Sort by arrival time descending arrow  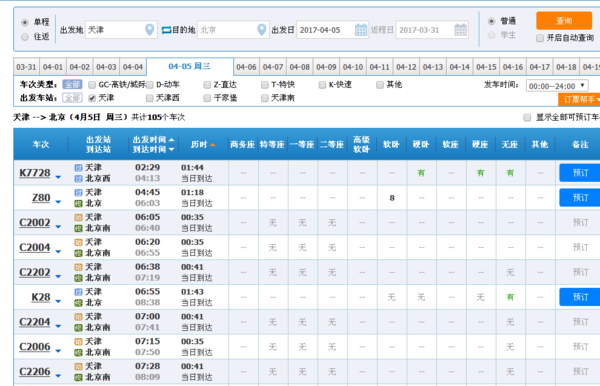tap(171, 149)
